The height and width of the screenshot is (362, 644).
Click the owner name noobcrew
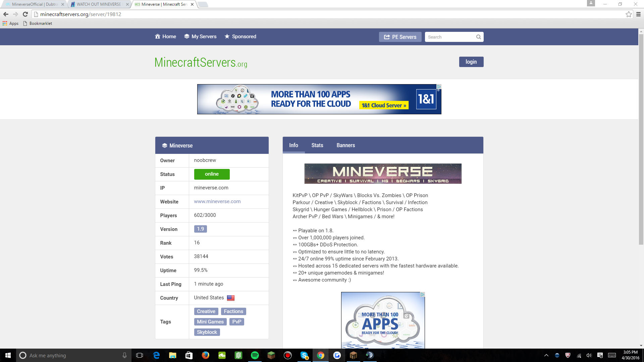tap(205, 160)
